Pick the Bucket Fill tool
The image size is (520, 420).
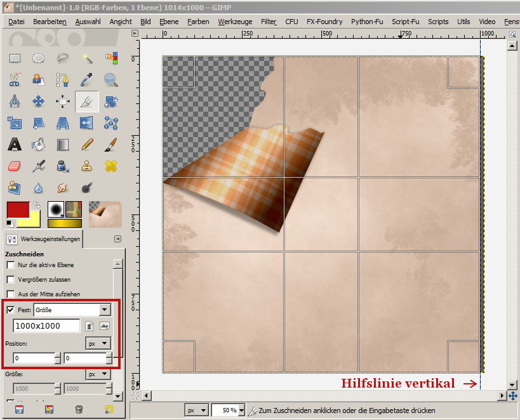38,145
